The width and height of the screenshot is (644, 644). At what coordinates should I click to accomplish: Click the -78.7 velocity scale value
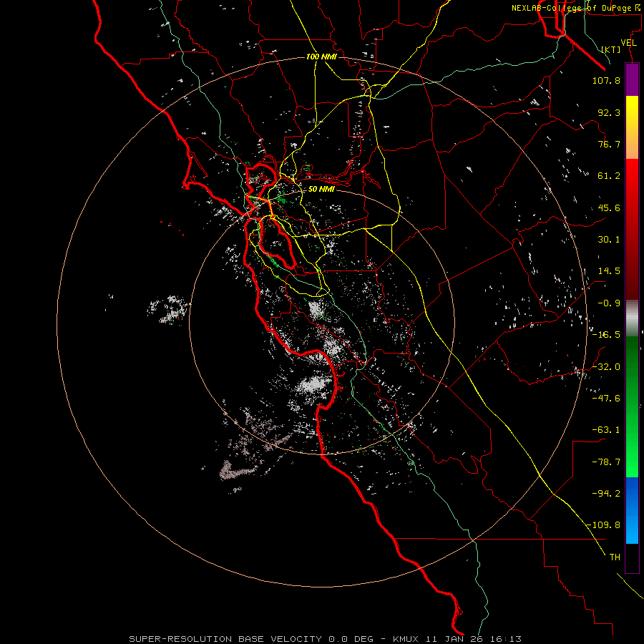(x=606, y=462)
